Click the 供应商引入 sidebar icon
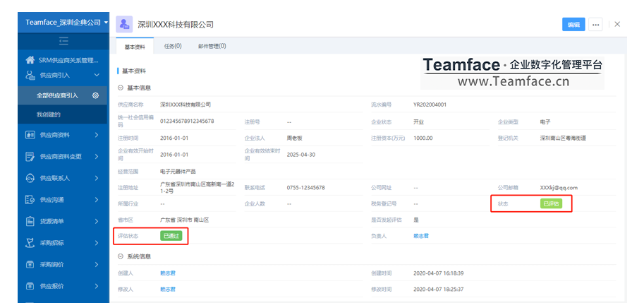 (30, 75)
